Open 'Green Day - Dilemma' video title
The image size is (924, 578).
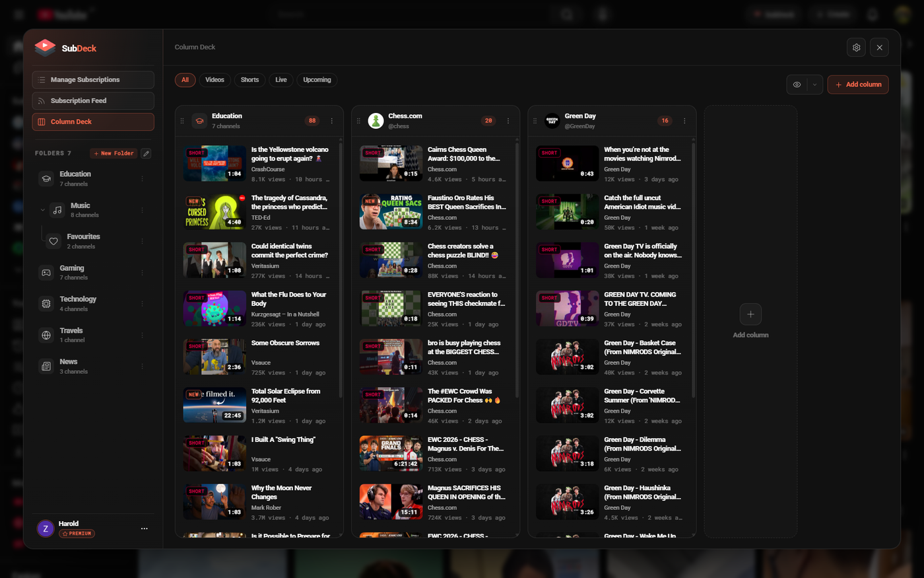coord(642,444)
